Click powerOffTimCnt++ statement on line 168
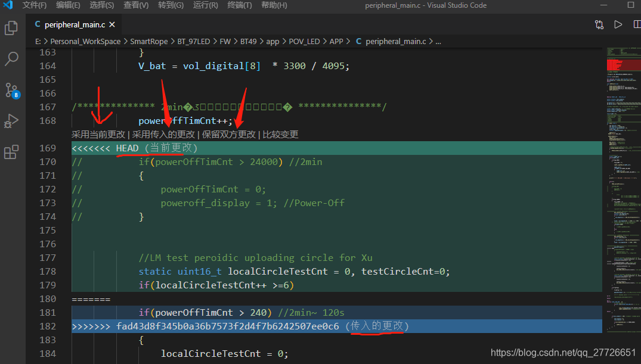641x364 pixels. [x=185, y=121]
